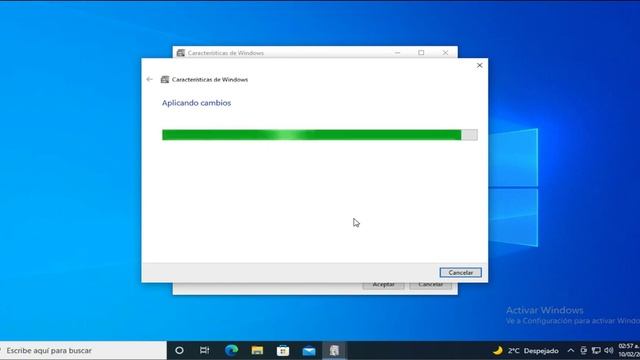Open Microsoft Store from the taskbar
This screenshot has height=360, width=640.
[283, 350]
